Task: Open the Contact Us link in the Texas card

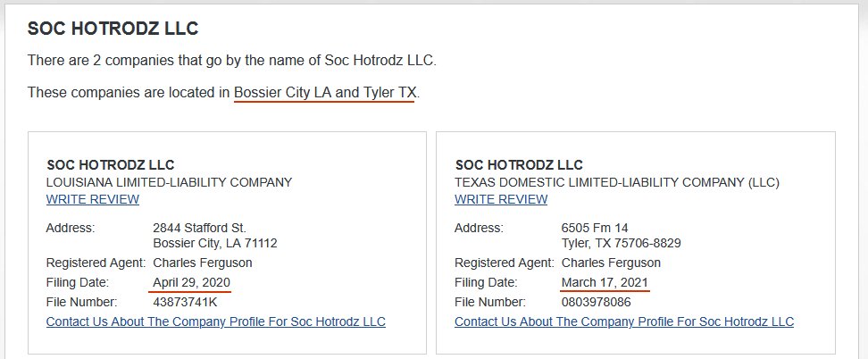Action: [x=624, y=321]
